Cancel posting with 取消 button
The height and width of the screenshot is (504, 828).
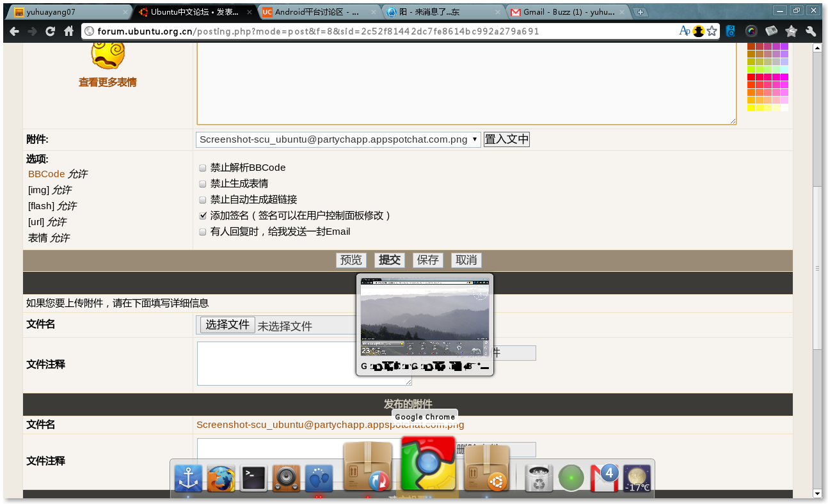tap(466, 260)
